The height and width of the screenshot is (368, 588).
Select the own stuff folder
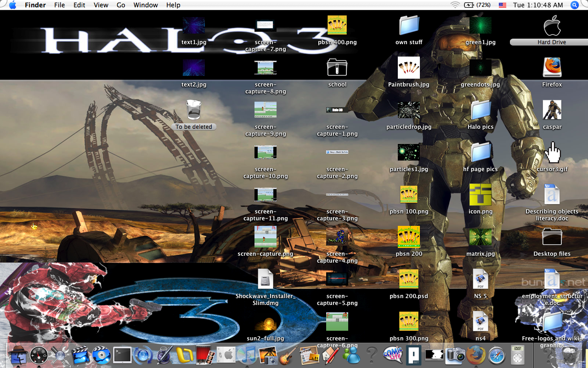point(409,26)
